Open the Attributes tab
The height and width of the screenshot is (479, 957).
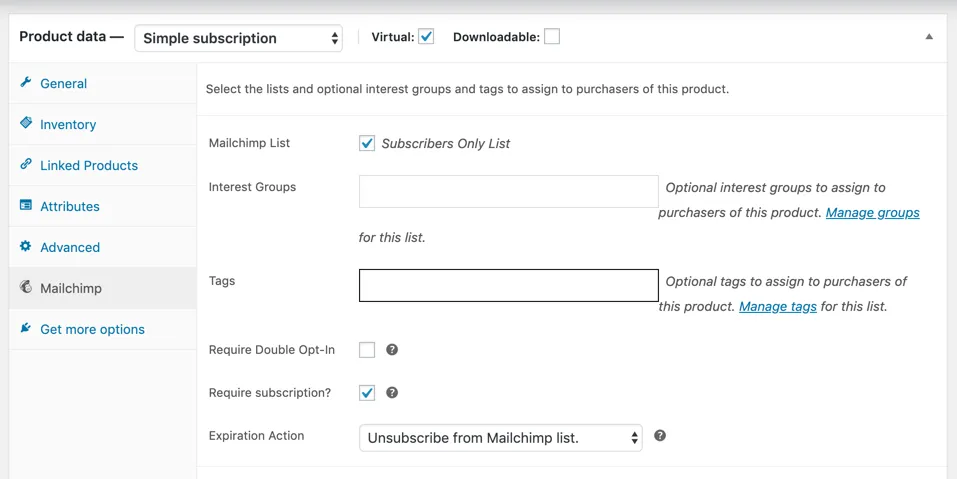tap(103, 206)
